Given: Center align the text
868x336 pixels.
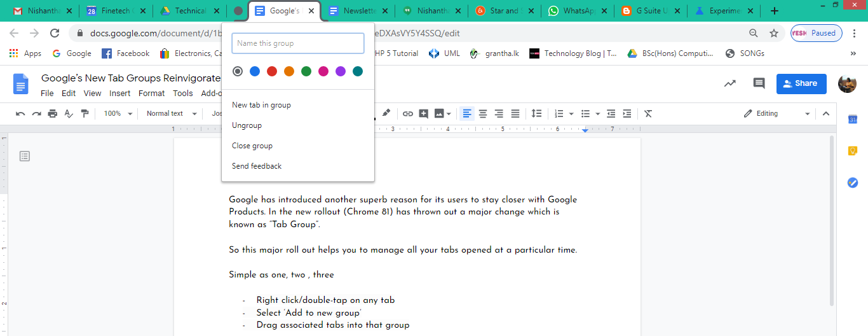Looking at the screenshot, I should [x=483, y=114].
